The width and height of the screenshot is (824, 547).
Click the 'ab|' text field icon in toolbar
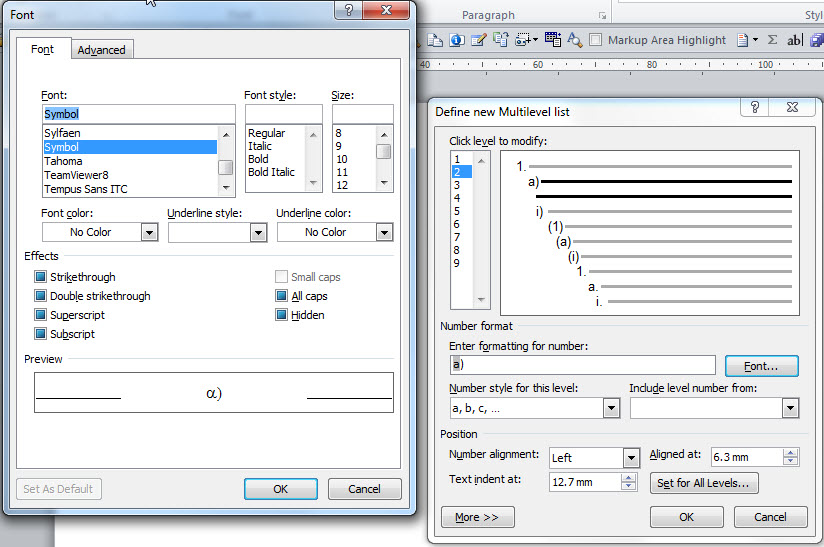click(795, 40)
